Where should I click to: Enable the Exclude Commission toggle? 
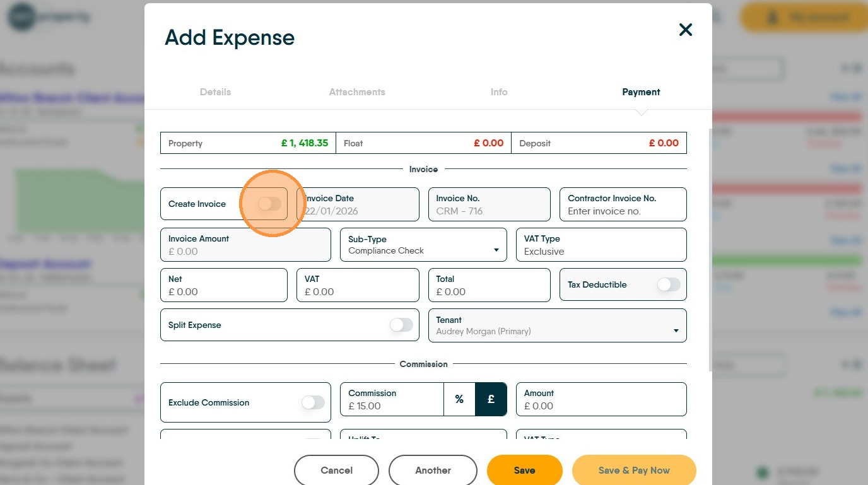(x=313, y=402)
